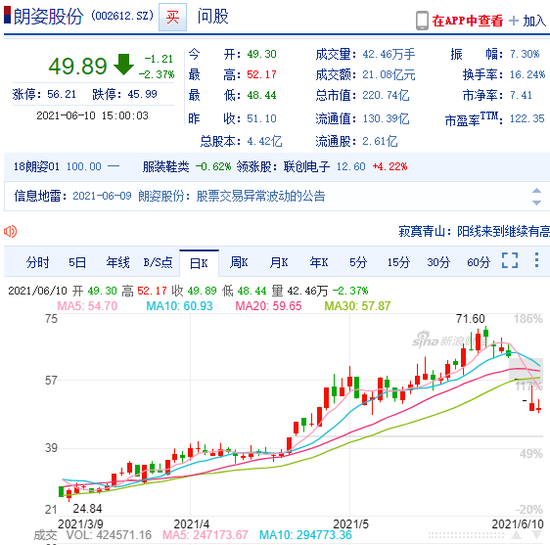Switch to 月K tab
Image resolution: width=550 pixels, height=545 pixels.
(x=279, y=262)
